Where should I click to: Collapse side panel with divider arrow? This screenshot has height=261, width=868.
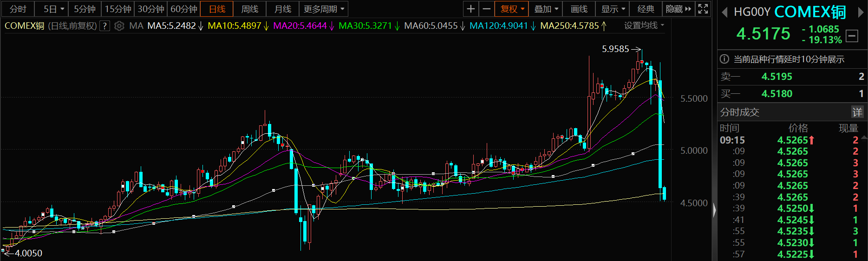[x=714, y=210]
